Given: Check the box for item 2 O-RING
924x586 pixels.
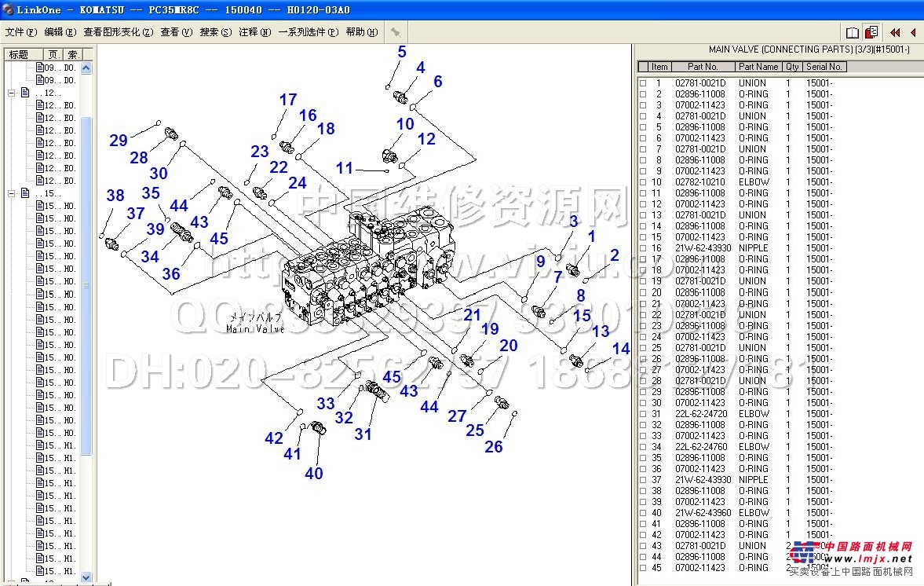Looking at the screenshot, I should click(x=643, y=94).
